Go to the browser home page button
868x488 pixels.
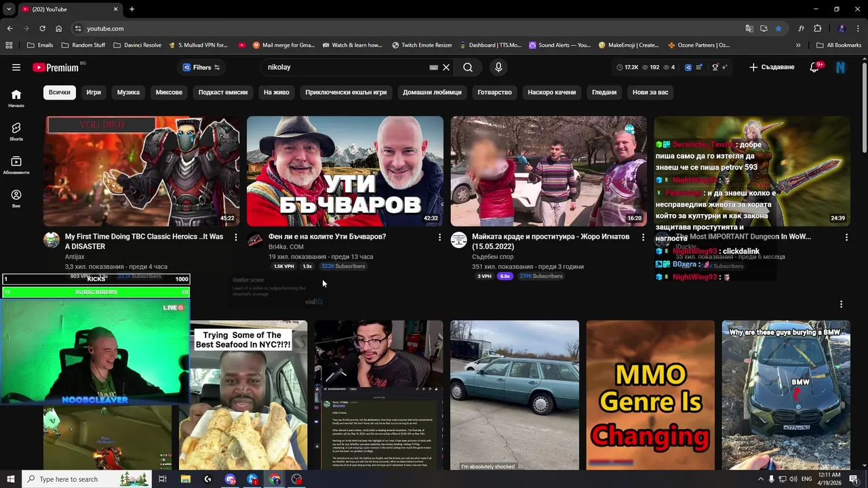[59, 28]
